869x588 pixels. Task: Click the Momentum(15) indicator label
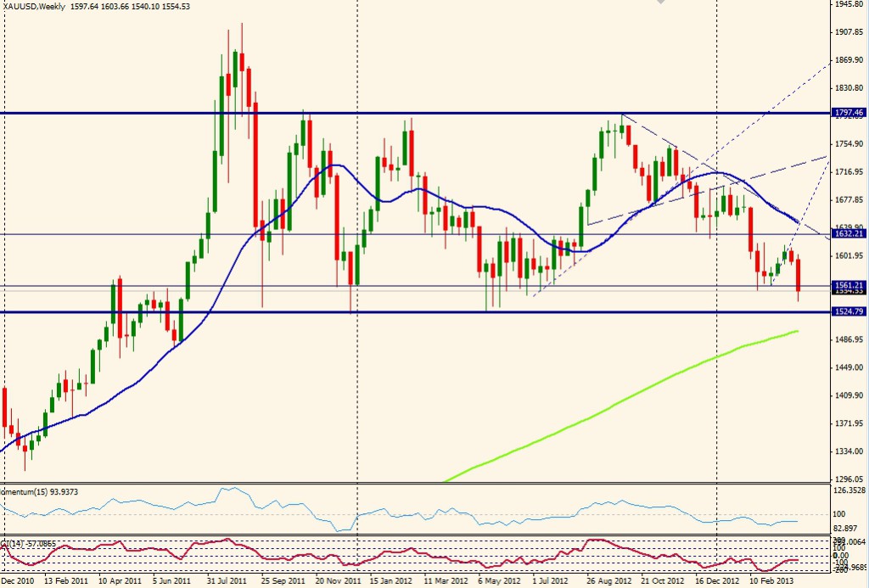34,492
